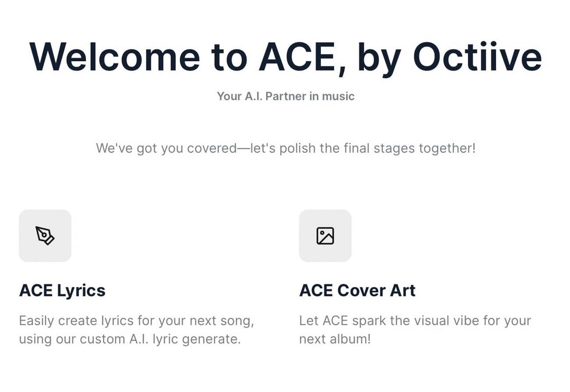Click the ACE Cover Art heading
The width and height of the screenshot is (570, 392).
[357, 290]
